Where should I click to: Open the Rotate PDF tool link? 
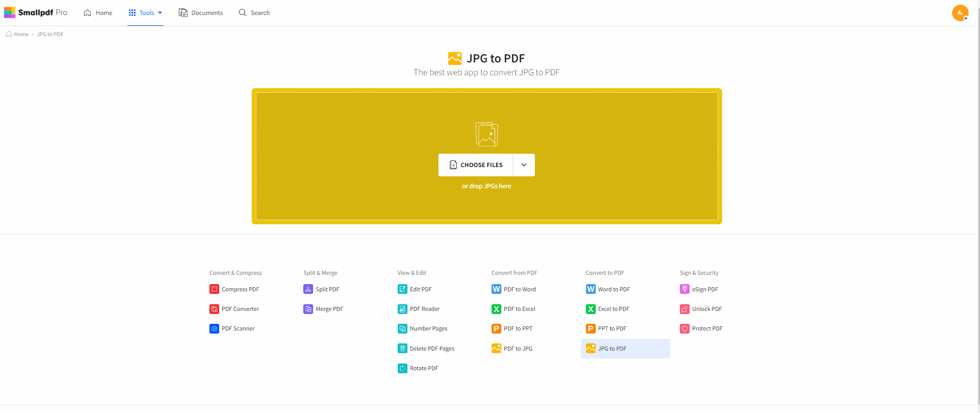click(418, 368)
